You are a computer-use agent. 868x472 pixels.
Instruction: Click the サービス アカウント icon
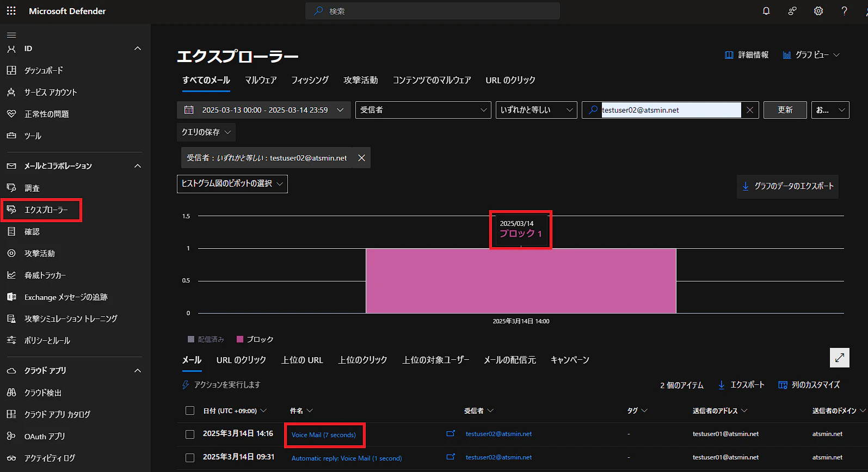click(11, 92)
